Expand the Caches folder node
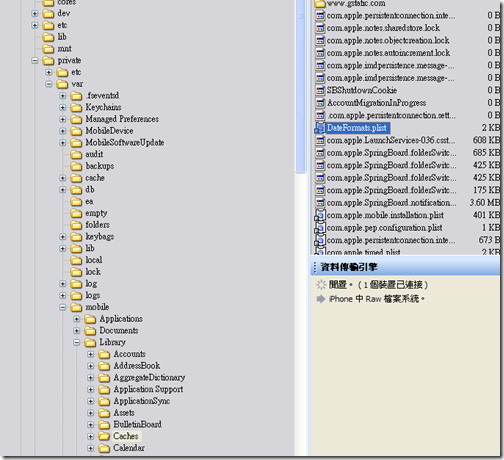 click(x=91, y=436)
